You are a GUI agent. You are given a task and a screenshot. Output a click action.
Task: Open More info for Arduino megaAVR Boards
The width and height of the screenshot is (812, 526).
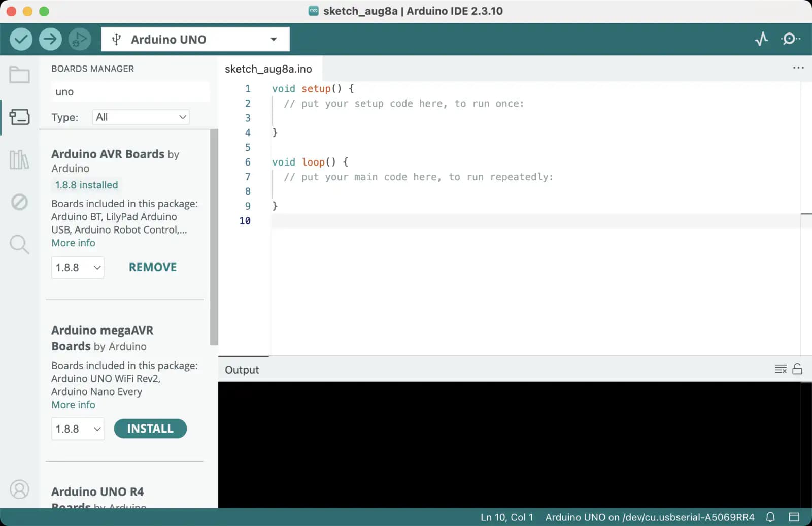coord(73,405)
